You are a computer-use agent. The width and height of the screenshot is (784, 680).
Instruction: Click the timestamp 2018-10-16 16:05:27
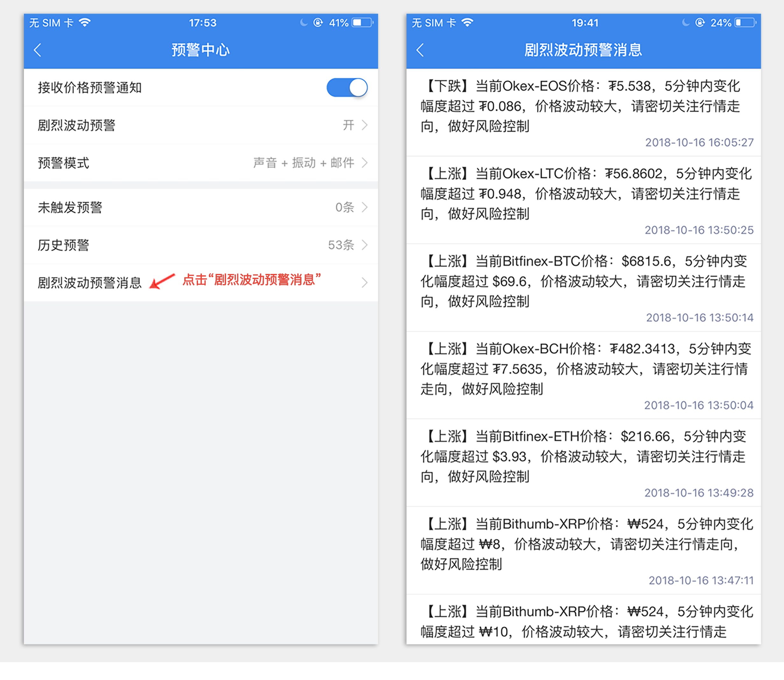[699, 142]
